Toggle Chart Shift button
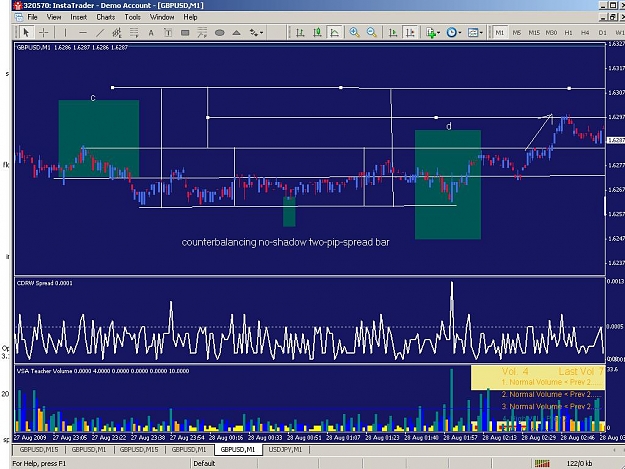625x469 pixels. pyautogui.click(x=410, y=33)
